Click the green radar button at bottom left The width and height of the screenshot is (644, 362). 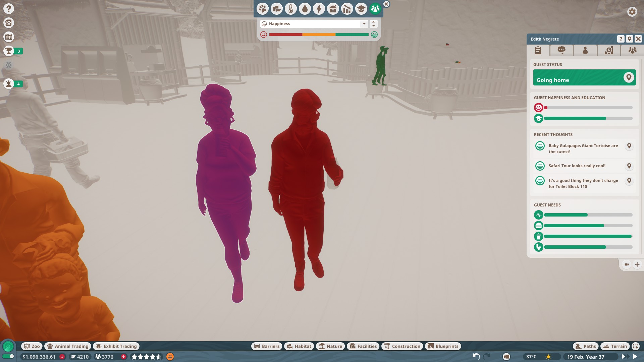[8, 346]
